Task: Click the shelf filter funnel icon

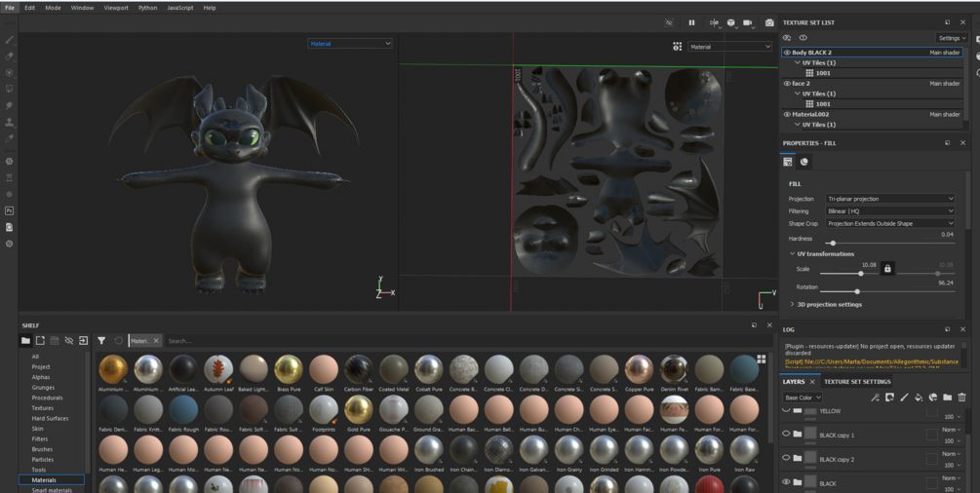Action: coord(101,341)
